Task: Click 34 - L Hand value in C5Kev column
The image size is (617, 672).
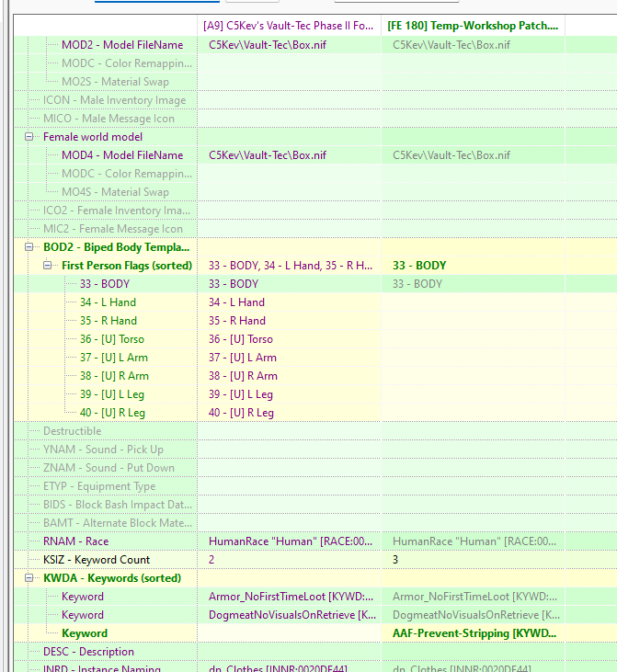Action: pyautogui.click(x=236, y=302)
